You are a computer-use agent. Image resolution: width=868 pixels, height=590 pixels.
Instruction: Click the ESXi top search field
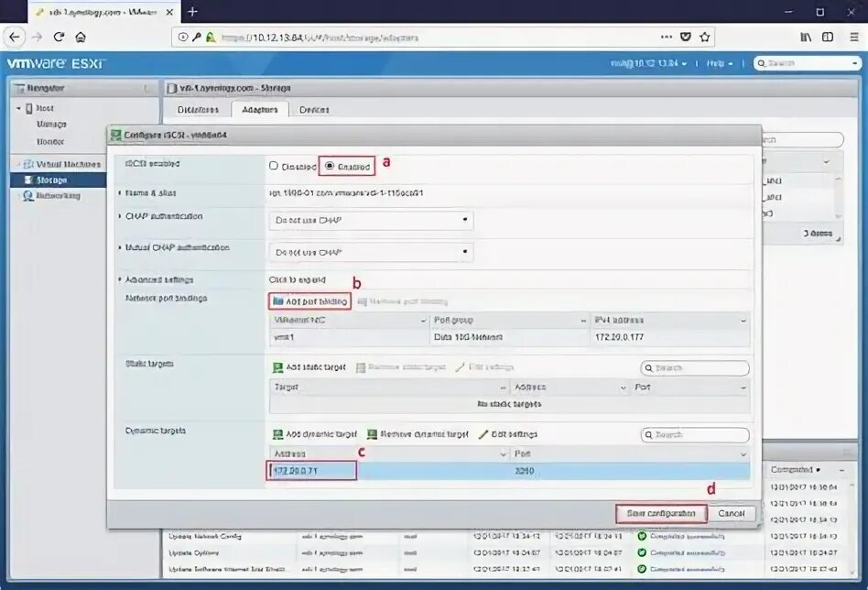(807, 63)
